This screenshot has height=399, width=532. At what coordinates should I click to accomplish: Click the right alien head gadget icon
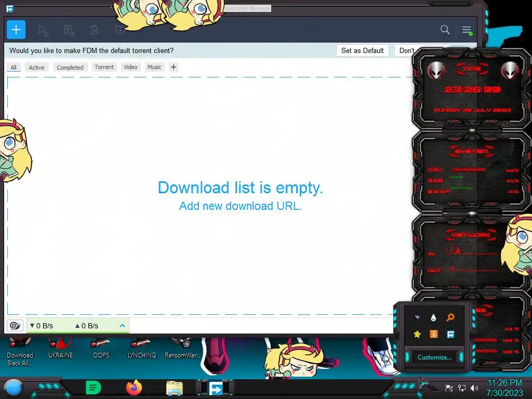(510, 70)
